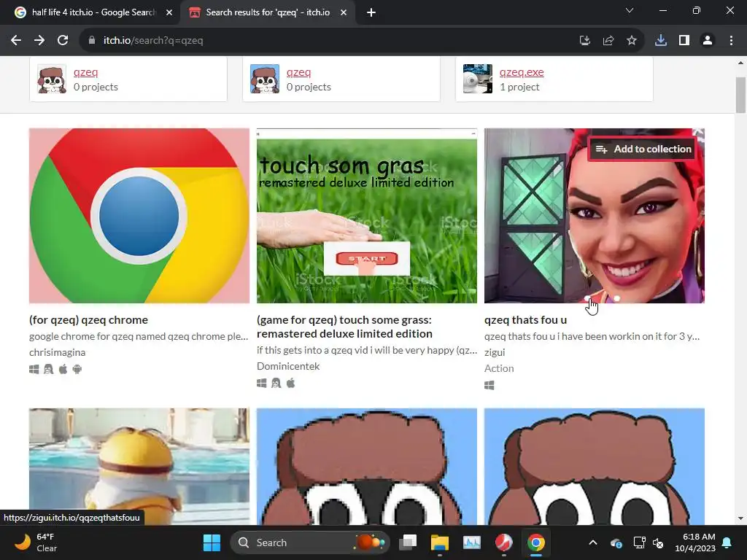Go forward with the browser forward arrow
Image resolution: width=747 pixels, height=560 pixels.
(39, 41)
